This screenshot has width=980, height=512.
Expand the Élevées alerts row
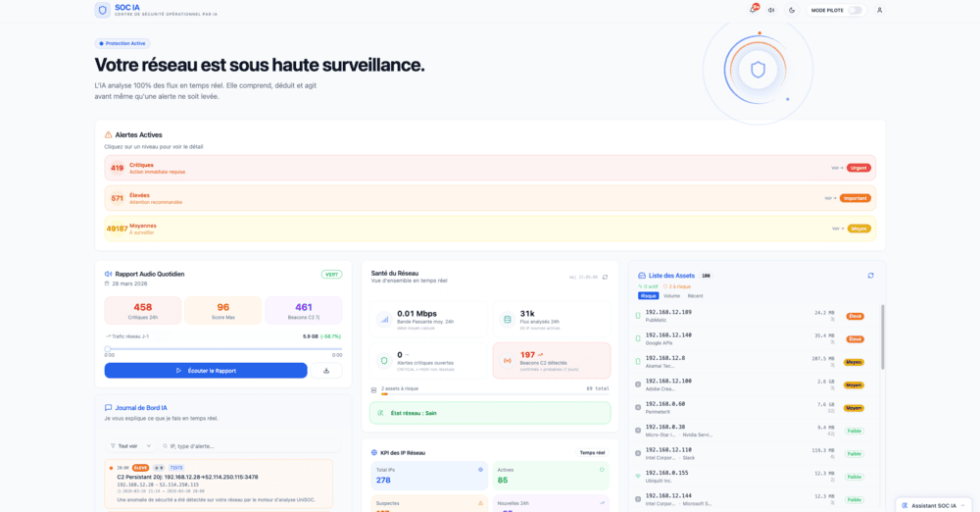click(x=490, y=198)
